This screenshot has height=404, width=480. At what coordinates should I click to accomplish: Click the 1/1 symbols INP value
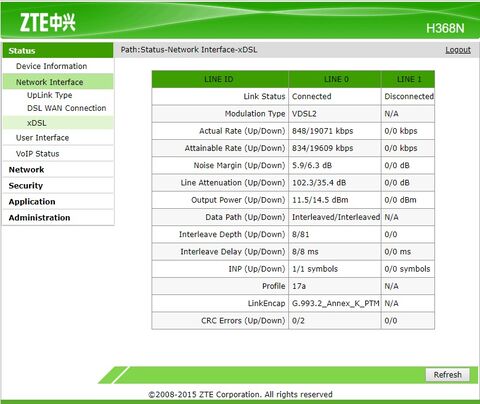point(315,269)
